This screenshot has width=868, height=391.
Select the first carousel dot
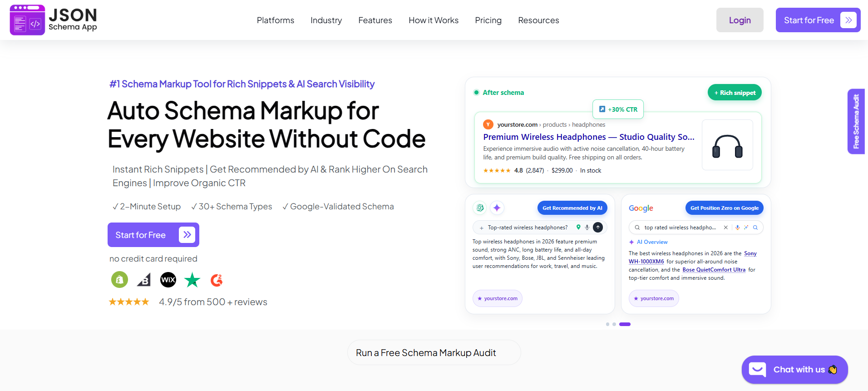(x=607, y=324)
